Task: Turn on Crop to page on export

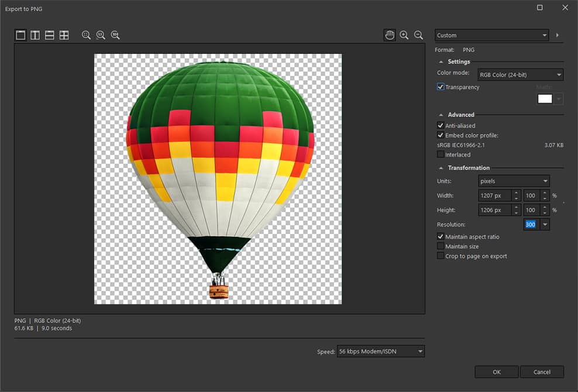Action: (441, 256)
